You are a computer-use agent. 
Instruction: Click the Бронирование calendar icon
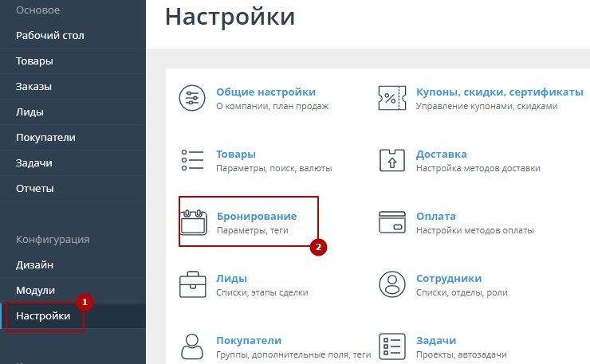click(193, 223)
